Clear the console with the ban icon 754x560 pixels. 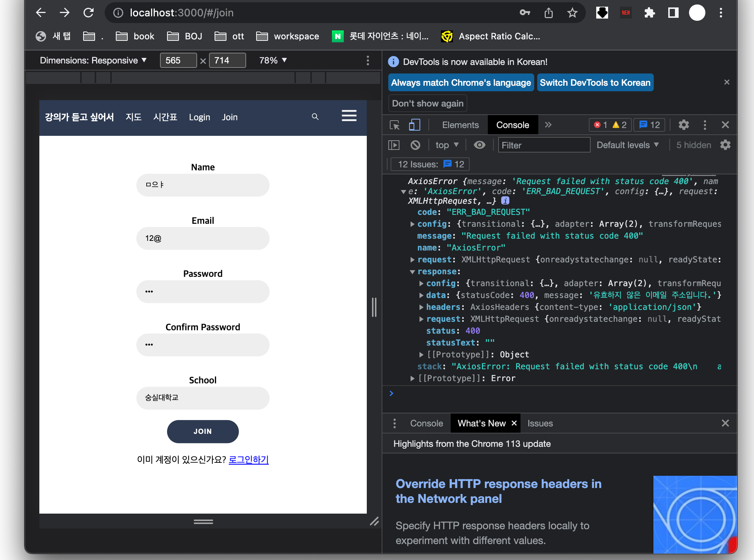[x=415, y=145]
